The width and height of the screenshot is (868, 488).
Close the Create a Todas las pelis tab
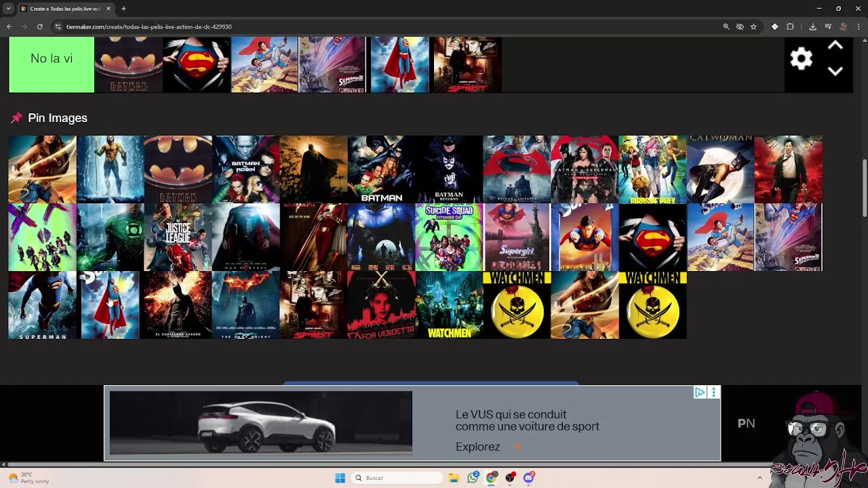108,9
